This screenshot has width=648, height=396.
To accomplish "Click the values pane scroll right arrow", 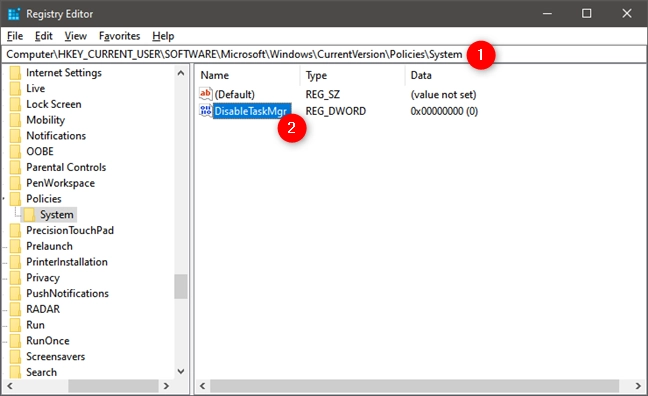I will click(x=638, y=386).
